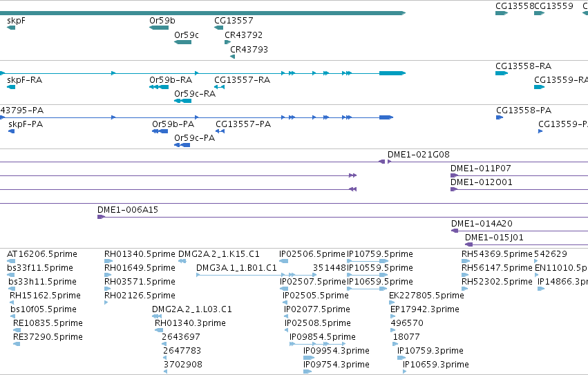The width and height of the screenshot is (588, 375).
Task: Select EST IP02505.5prime
Action: pos(285,302)
